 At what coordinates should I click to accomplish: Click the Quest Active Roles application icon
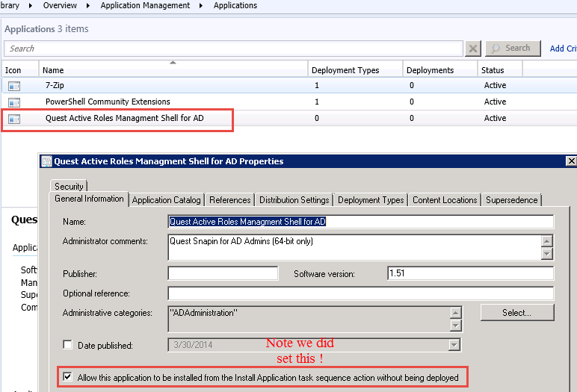pos(14,119)
